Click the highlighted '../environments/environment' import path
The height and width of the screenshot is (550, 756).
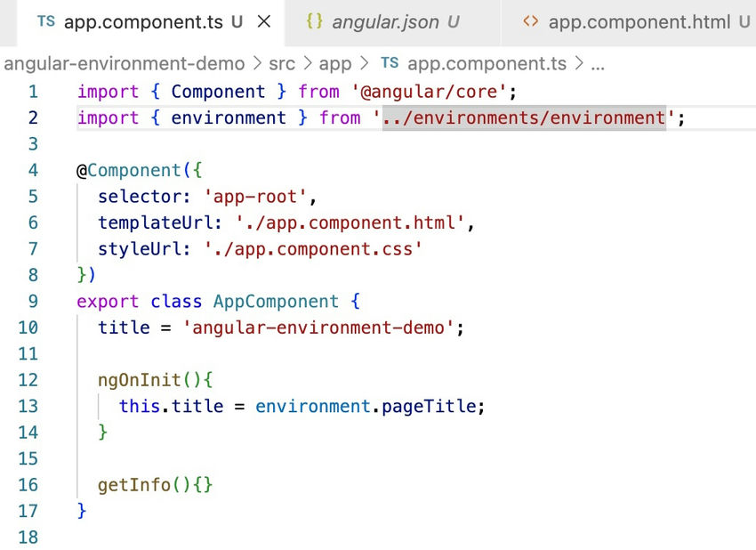tap(524, 118)
